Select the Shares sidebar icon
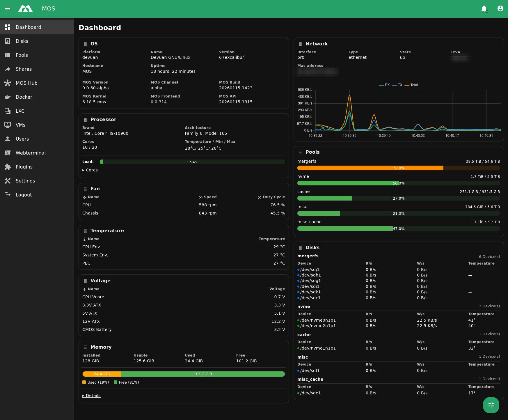This screenshot has width=508, height=420. click(7, 69)
